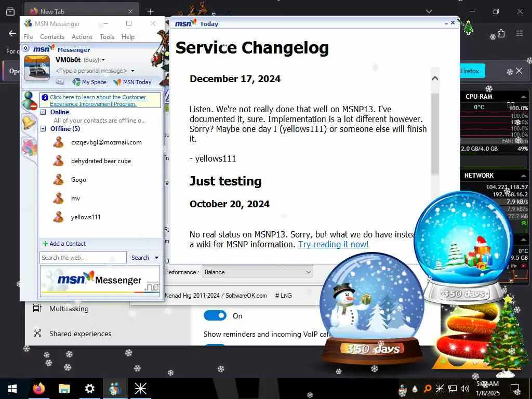This screenshot has height=399, width=532.
Task: Click the Windows Start button
Action: coord(12,389)
